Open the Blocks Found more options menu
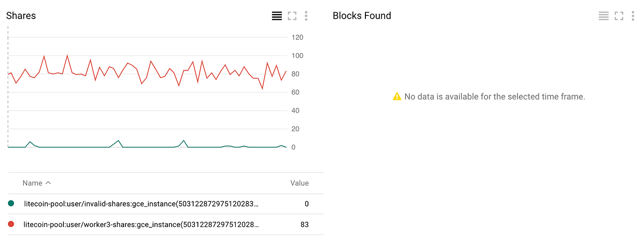 pos(633,16)
